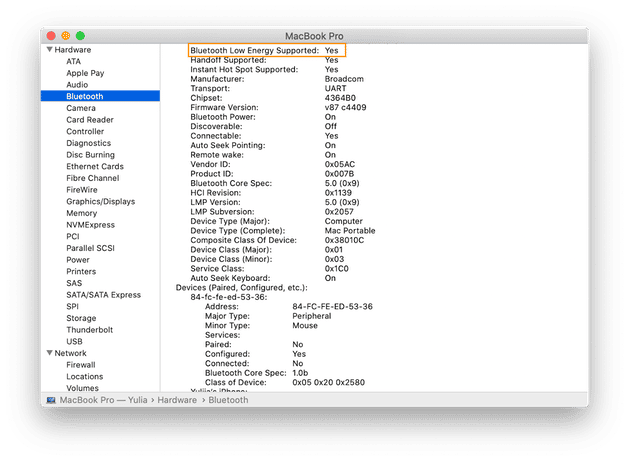630x461 pixels.
Task: Click the Hardware category label
Action: [x=73, y=49]
